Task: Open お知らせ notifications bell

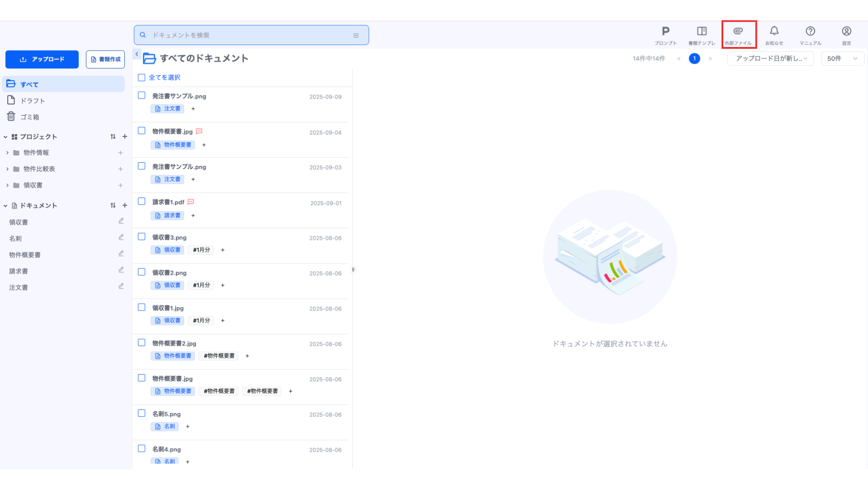Action: [774, 35]
